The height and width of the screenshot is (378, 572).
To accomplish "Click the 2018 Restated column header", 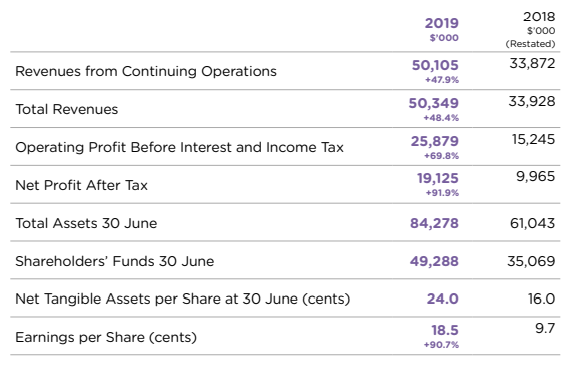I will 530,30.
